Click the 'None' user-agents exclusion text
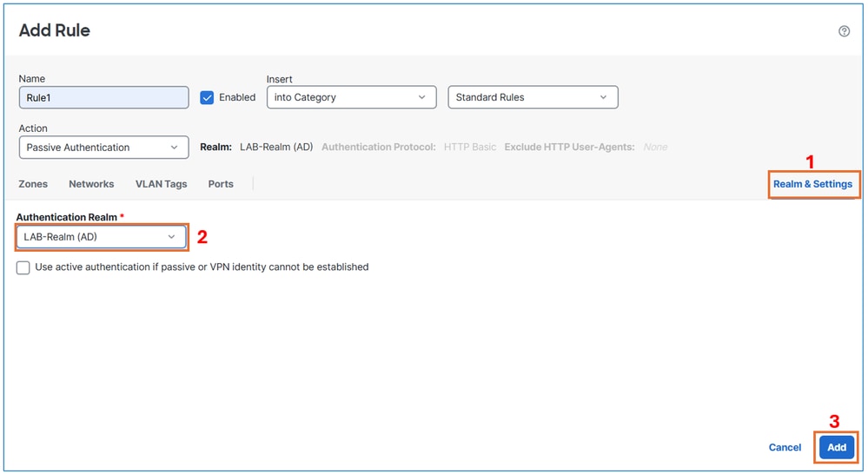This screenshot has height=474, width=868. (655, 147)
